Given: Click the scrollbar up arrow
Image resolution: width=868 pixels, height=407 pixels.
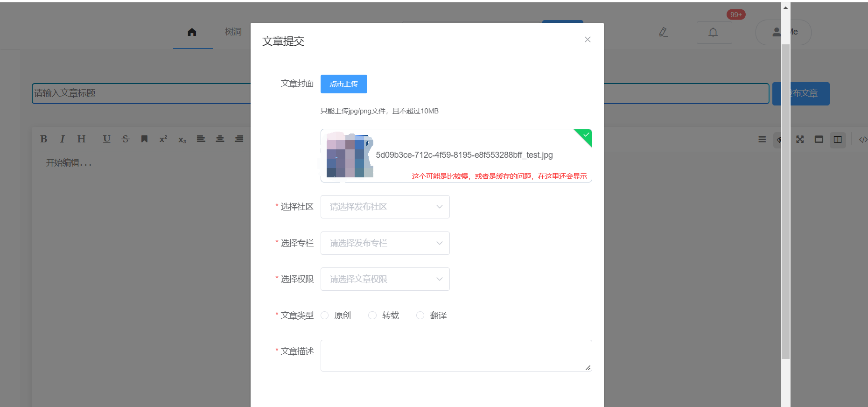Looking at the screenshot, I should point(785,7).
